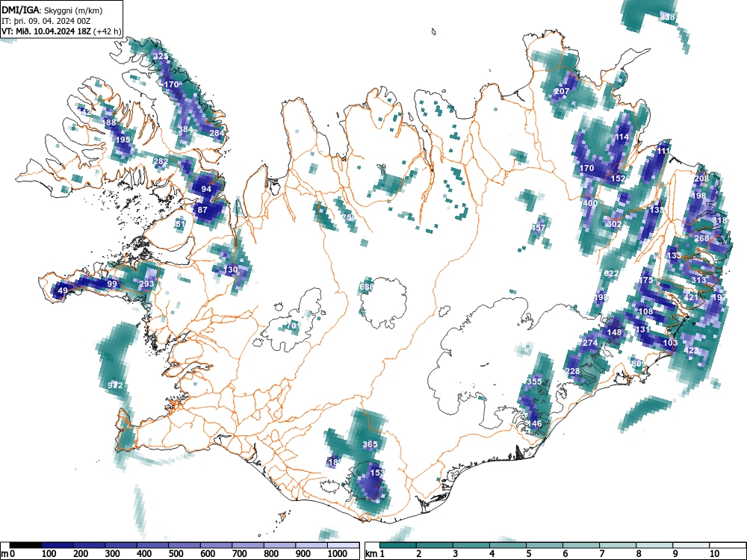The width and height of the screenshot is (747, 560).
Task: Click the map value 622
Action: click(x=611, y=273)
